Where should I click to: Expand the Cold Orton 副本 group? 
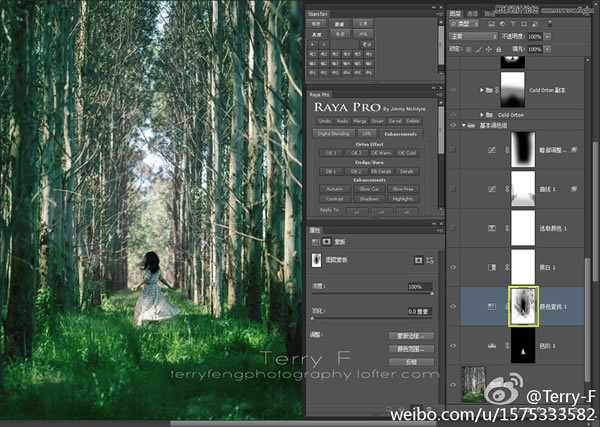(x=482, y=90)
